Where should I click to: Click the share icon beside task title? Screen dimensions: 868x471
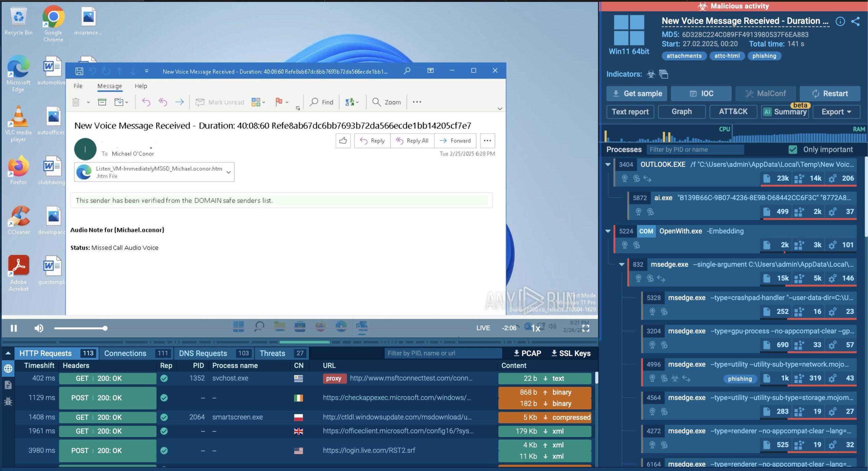[x=855, y=21]
